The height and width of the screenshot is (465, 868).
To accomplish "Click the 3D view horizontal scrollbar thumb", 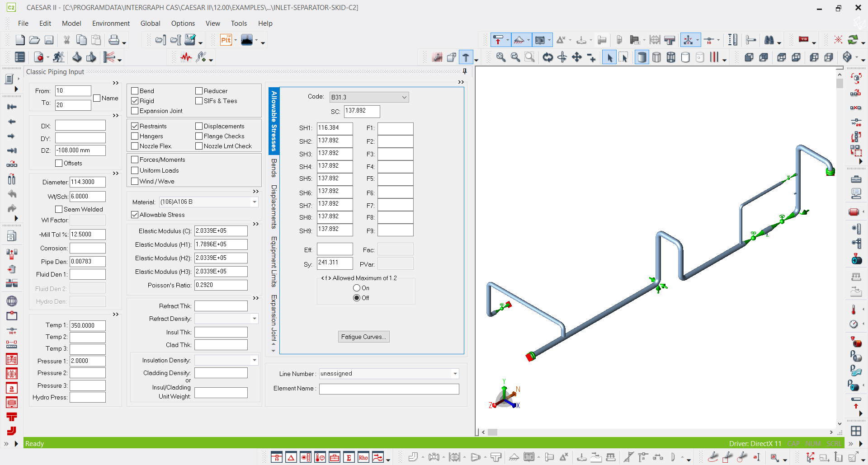I will [492, 432].
